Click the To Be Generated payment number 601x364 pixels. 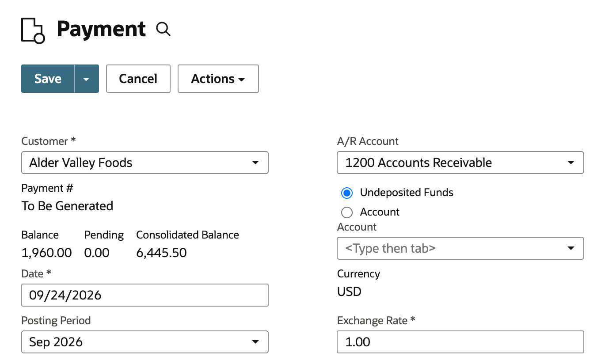pos(67,206)
